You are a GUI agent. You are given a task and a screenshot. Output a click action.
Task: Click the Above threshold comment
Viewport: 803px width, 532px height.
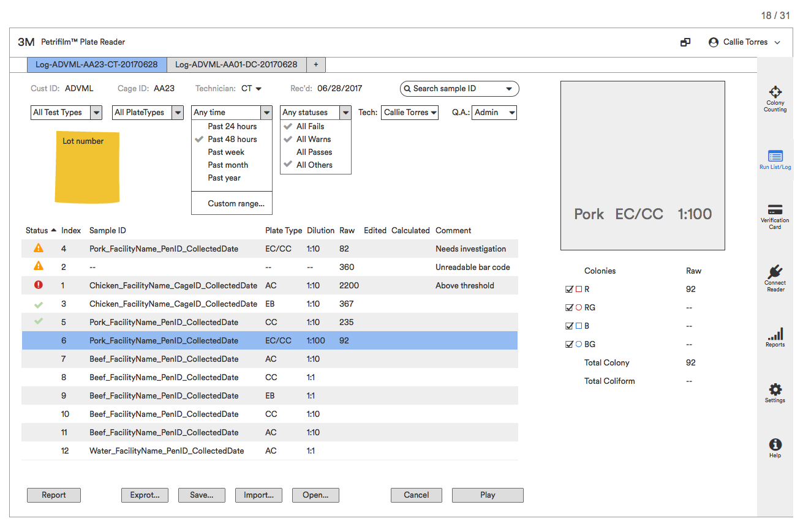[465, 285]
